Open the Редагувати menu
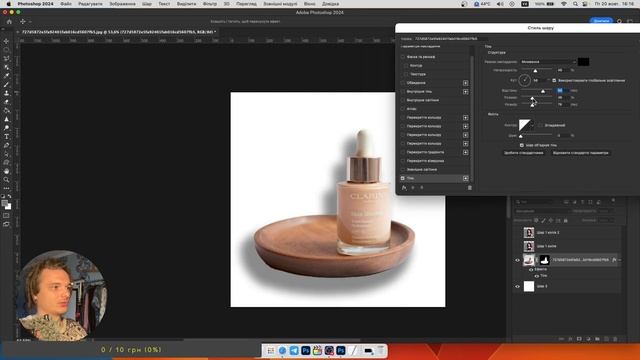Screen dimensions: 640x360 [90, 4]
